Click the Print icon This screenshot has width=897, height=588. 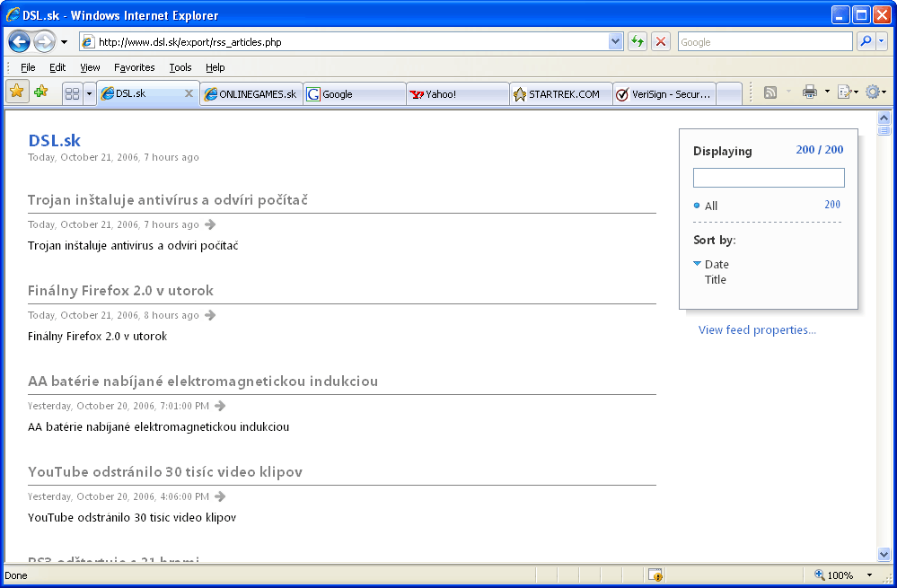pos(810,92)
